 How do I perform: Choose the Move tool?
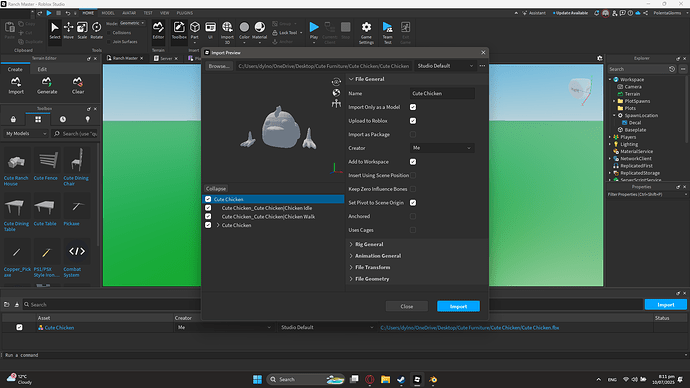point(69,31)
